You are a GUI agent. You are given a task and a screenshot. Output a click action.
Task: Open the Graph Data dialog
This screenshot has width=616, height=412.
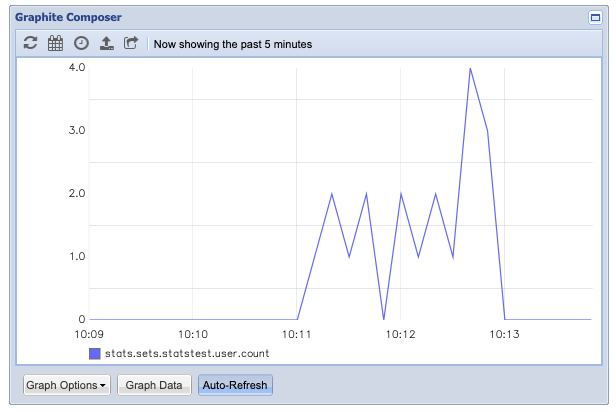click(154, 385)
